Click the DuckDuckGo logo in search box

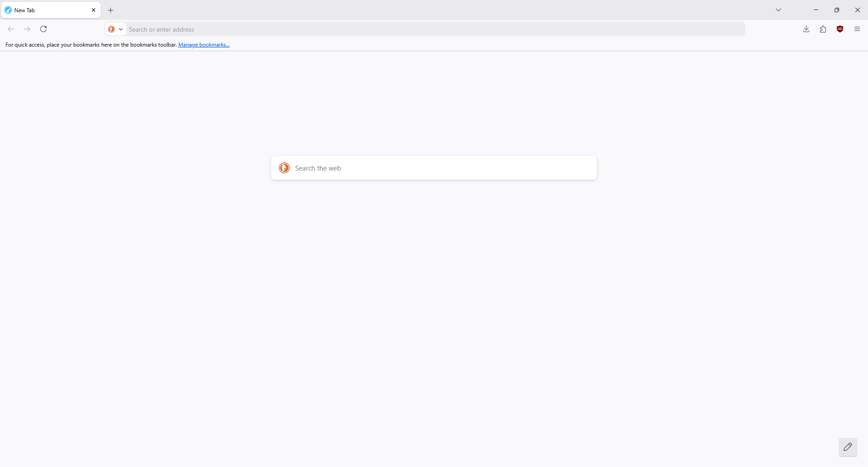click(284, 168)
